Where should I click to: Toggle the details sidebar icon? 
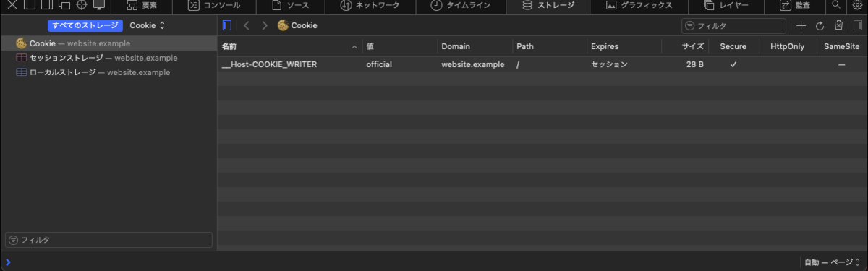tap(858, 25)
